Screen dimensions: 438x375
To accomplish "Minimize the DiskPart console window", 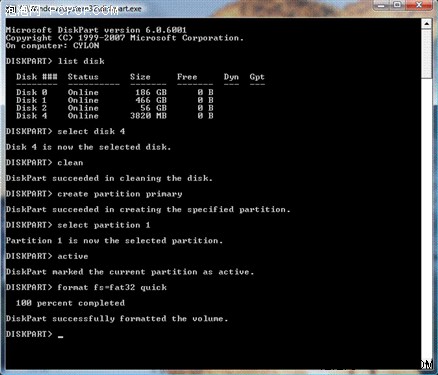I will point(381,5).
